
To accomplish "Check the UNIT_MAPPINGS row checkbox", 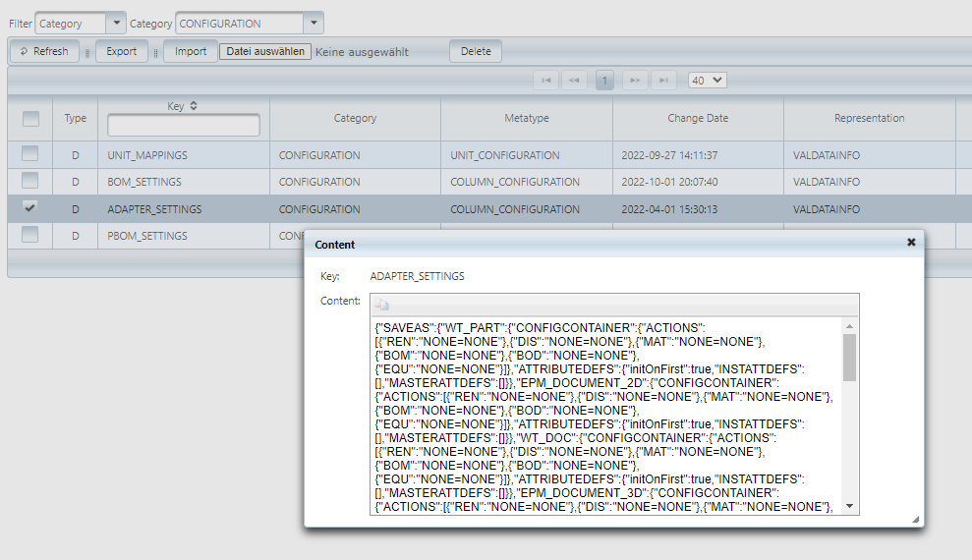I will tap(31, 154).
